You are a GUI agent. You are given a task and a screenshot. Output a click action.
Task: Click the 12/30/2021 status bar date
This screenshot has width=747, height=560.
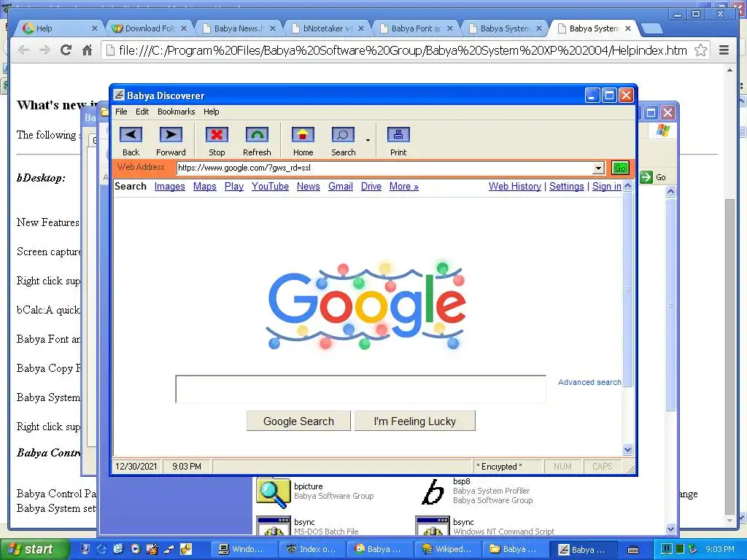tap(136, 466)
